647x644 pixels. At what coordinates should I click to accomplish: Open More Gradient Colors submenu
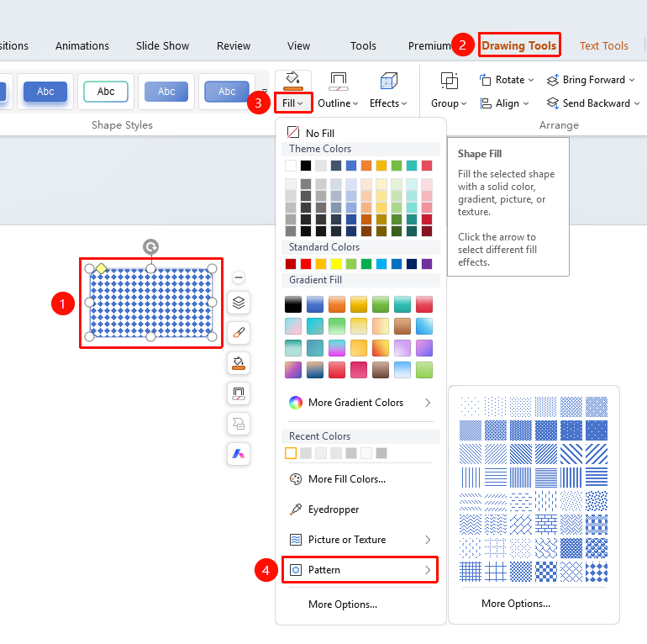[x=361, y=403]
